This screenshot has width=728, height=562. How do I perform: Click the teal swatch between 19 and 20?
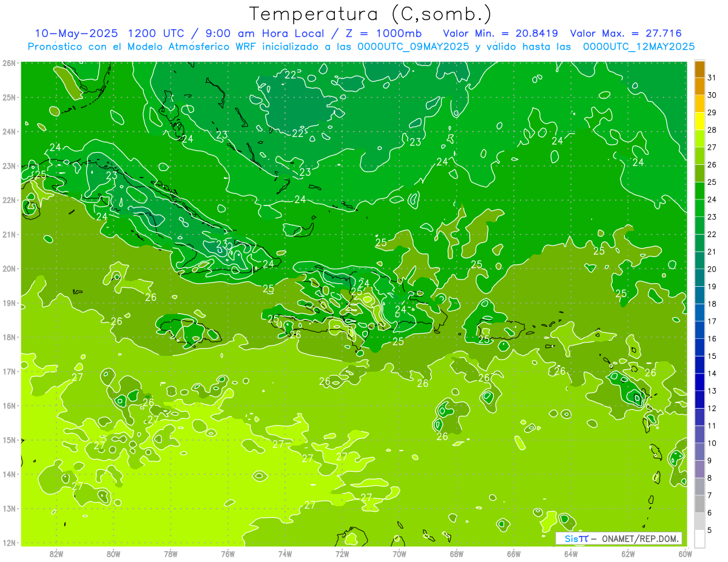(x=699, y=278)
